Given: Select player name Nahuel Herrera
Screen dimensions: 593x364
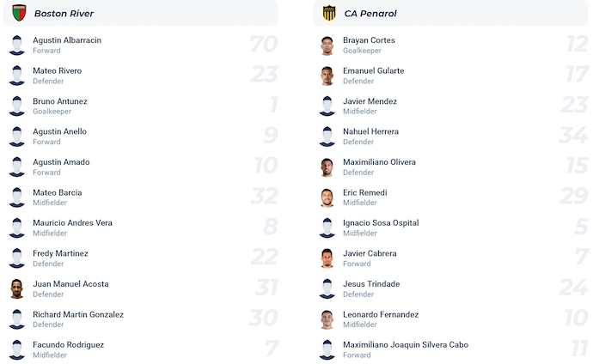Looking at the screenshot, I should tap(370, 132).
